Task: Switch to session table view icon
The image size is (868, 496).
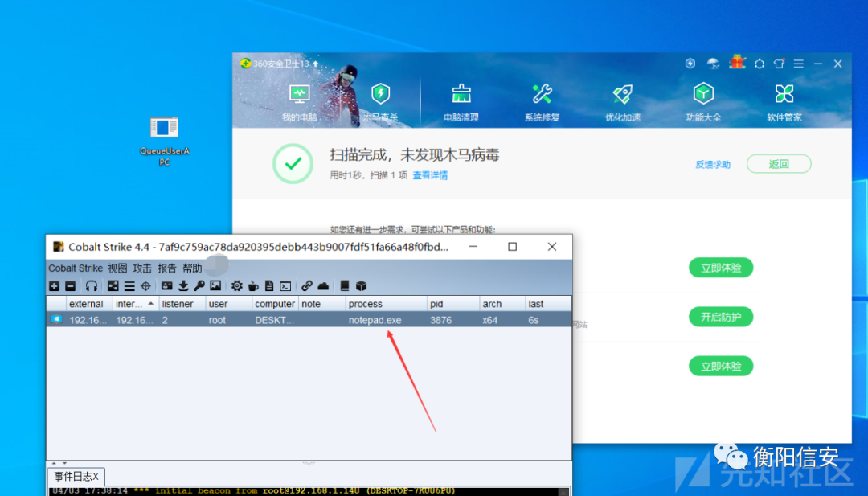Action: click(x=129, y=285)
